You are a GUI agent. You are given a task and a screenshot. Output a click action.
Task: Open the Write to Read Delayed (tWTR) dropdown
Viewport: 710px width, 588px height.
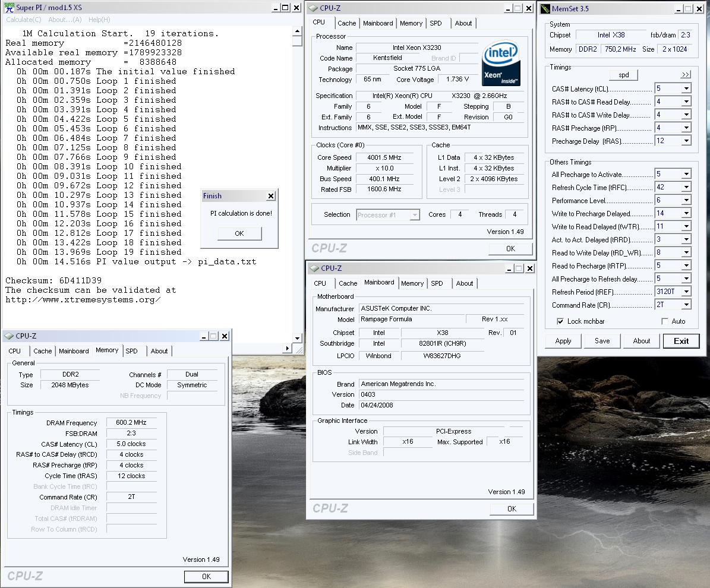tap(686, 226)
